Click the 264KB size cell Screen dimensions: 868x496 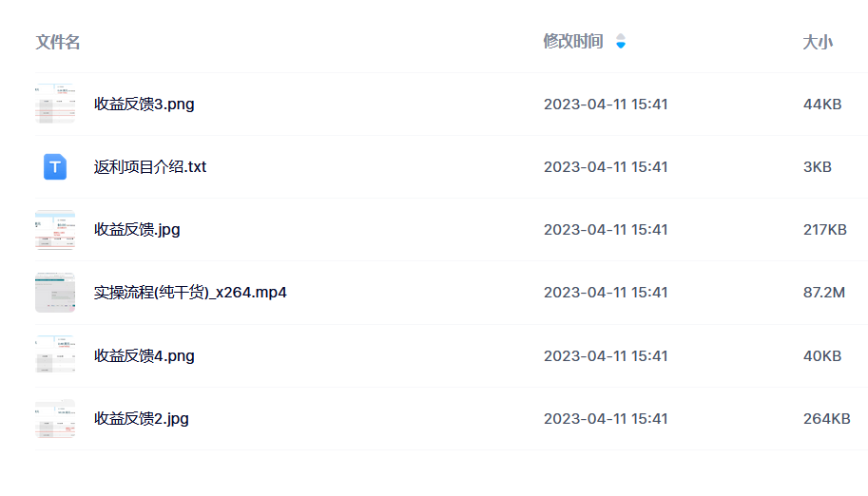click(x=826, y=419)
